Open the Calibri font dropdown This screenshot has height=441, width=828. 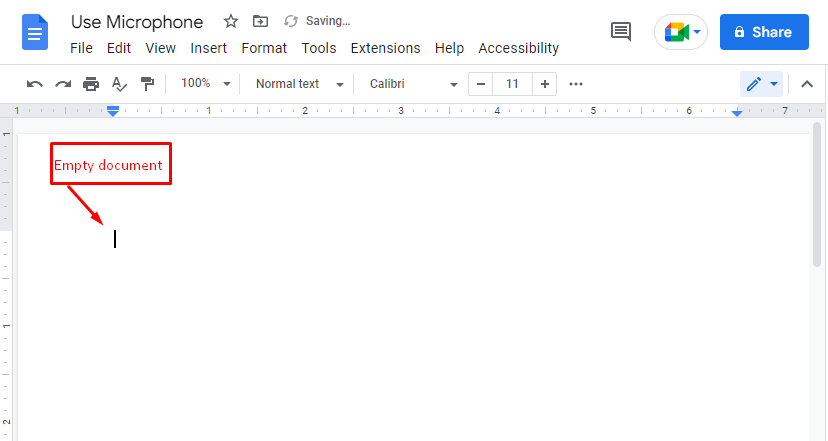click(x=413, y=84)
